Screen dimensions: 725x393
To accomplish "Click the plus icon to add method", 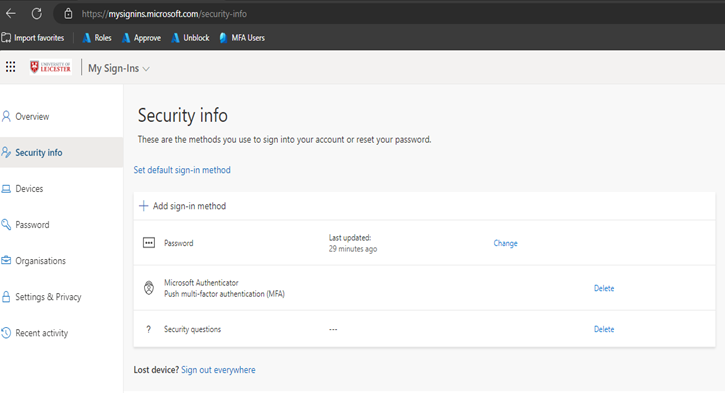I will (x=143, y=206).
